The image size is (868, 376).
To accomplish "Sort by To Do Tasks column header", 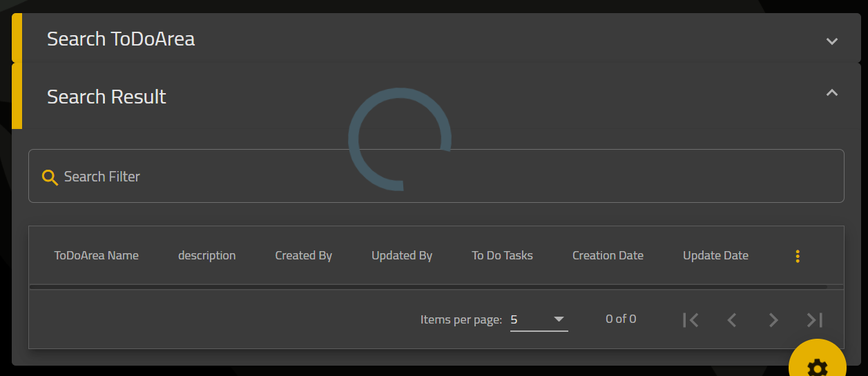I will coord(503,255).
